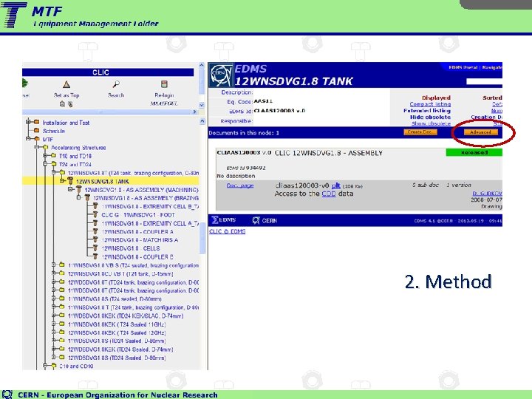Click the bolt icon beside COUPLER A
The image size is (532, 399).
click(95, 231)
